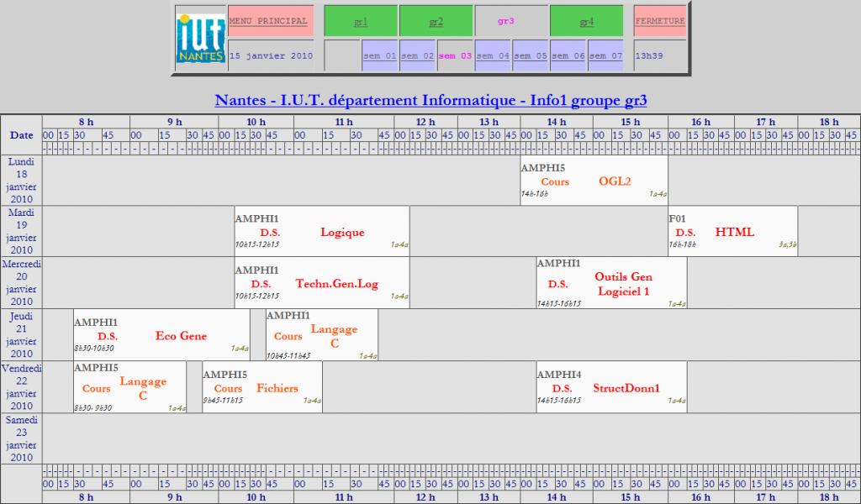Screen dimensions: 861x504
Task: Click the 9h45-11h15 time label
Action: (223, 401)
